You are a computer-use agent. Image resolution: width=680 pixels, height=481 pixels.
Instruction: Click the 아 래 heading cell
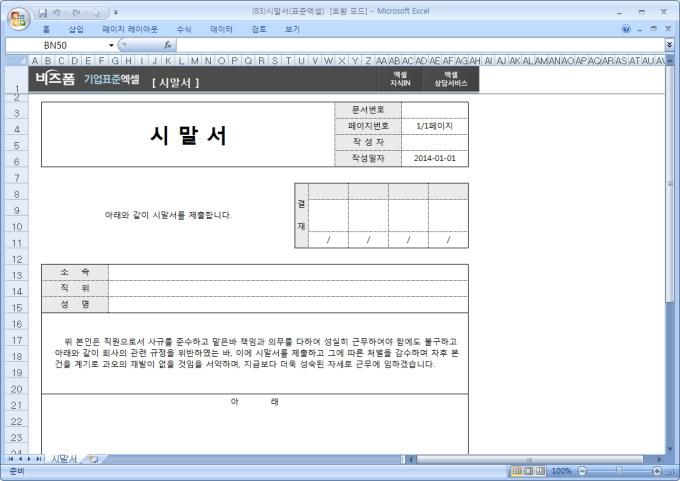pos(255,402)
